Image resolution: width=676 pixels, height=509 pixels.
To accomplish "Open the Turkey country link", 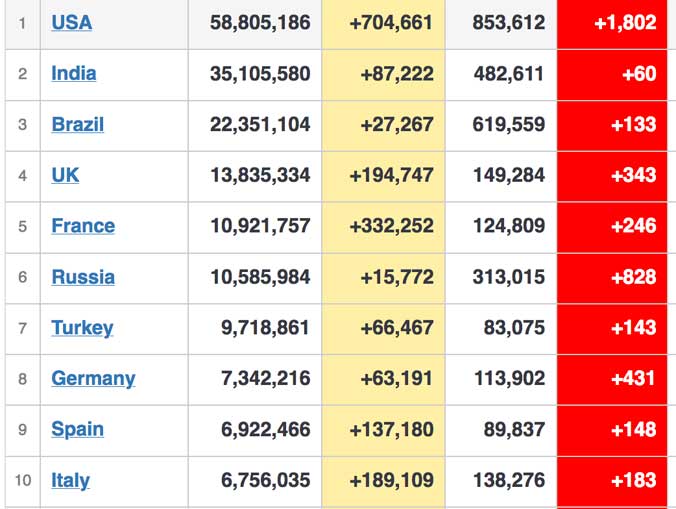I will (x=82, y=328).
